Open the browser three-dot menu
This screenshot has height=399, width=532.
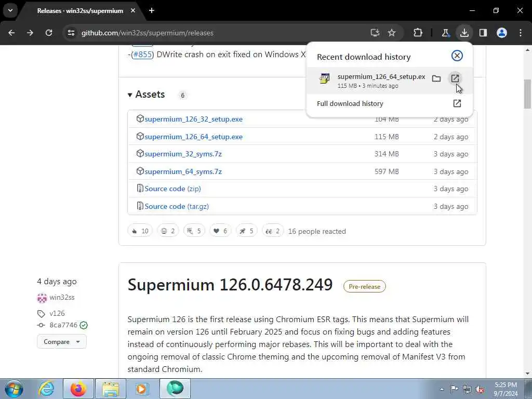521,33
